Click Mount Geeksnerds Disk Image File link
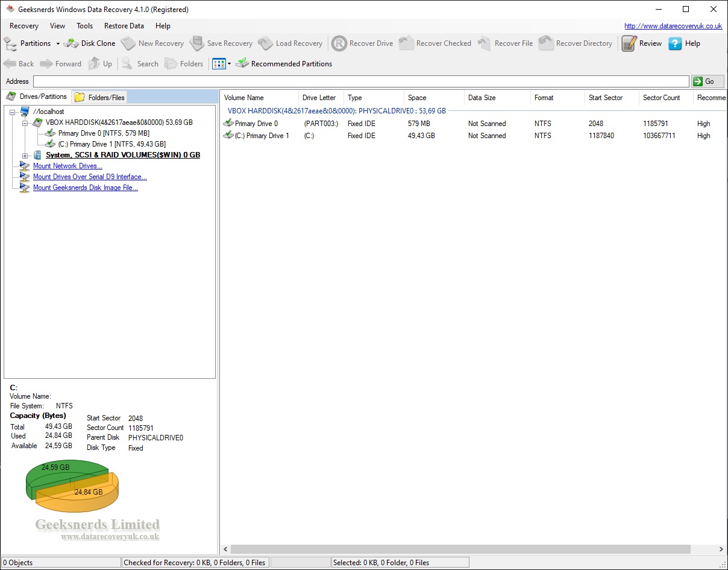 click(86, 188)
